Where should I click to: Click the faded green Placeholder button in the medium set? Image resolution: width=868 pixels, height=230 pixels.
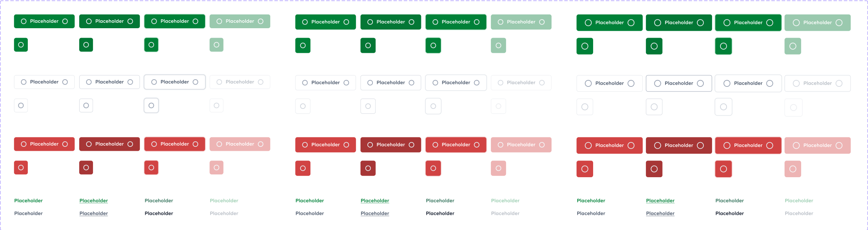point(521,22)
